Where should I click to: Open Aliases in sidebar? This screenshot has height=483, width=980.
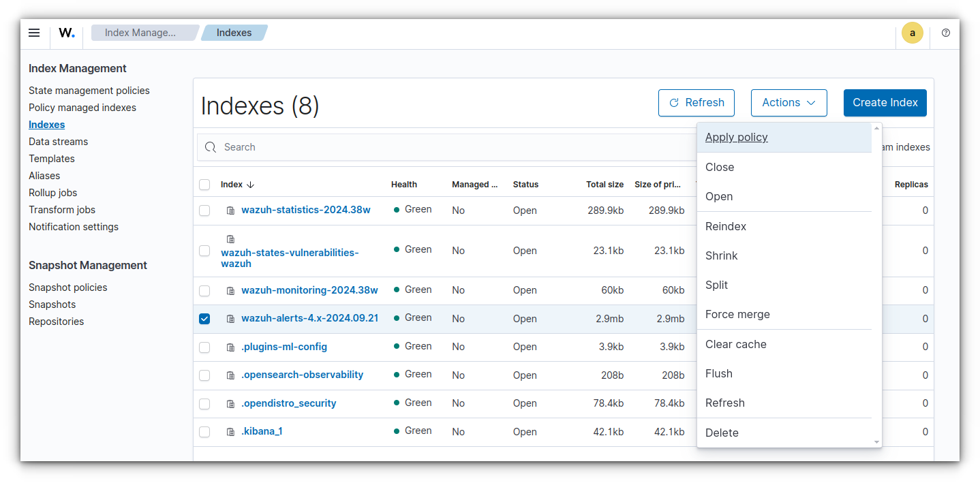44,176
